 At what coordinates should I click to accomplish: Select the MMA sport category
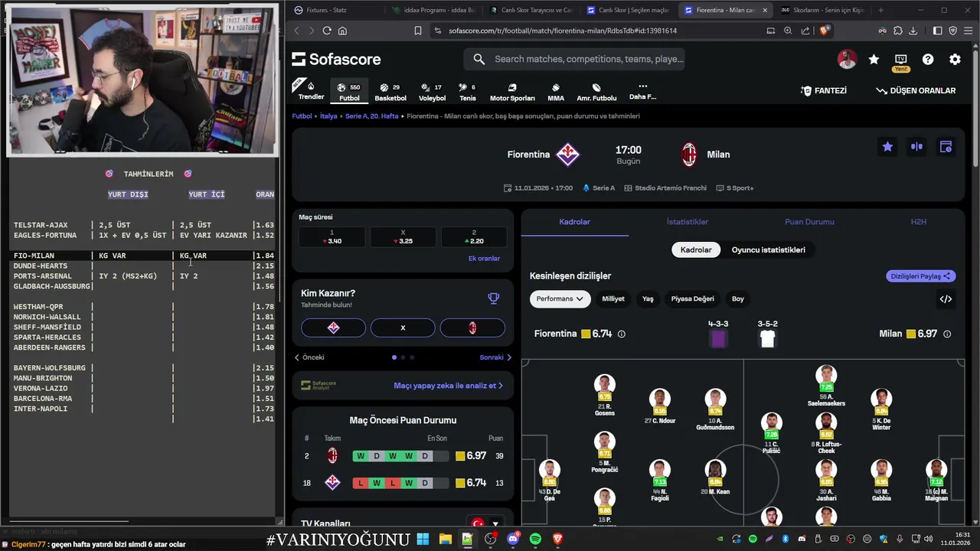[556, 92]
